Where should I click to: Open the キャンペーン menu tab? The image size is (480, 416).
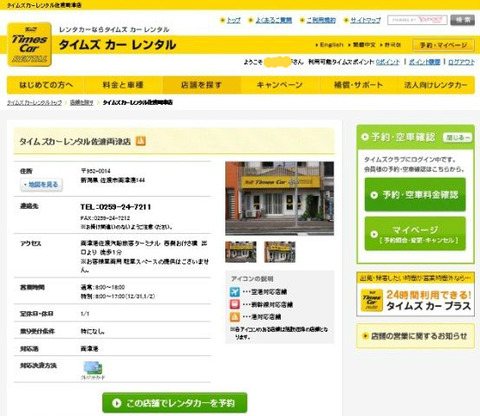click(x=280, y=85)
